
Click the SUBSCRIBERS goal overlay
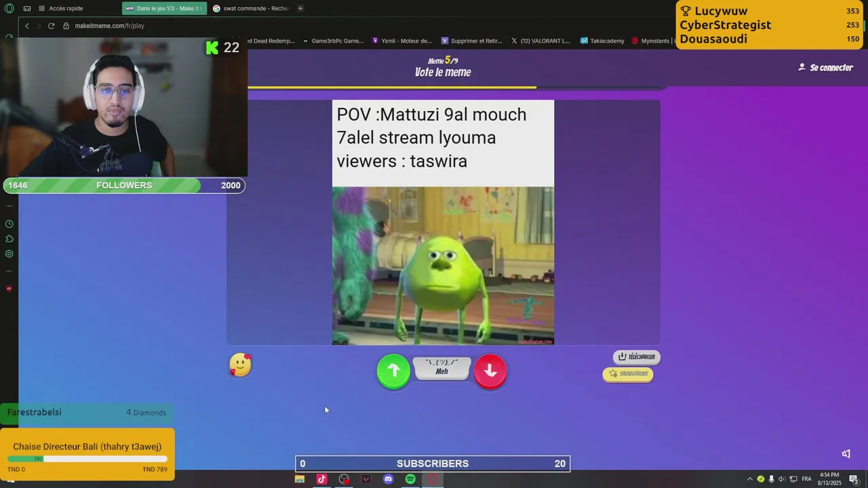pyautogui.click(x=433, y=464)
